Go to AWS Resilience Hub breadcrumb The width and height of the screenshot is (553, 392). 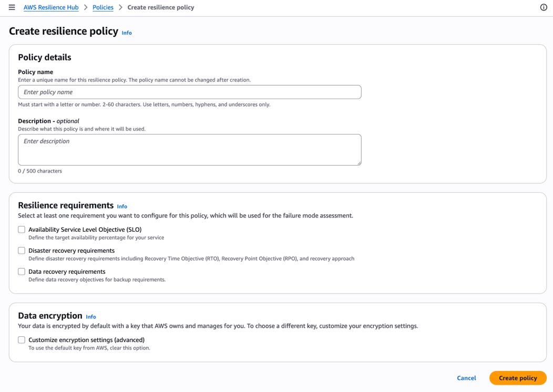point(51,7)
